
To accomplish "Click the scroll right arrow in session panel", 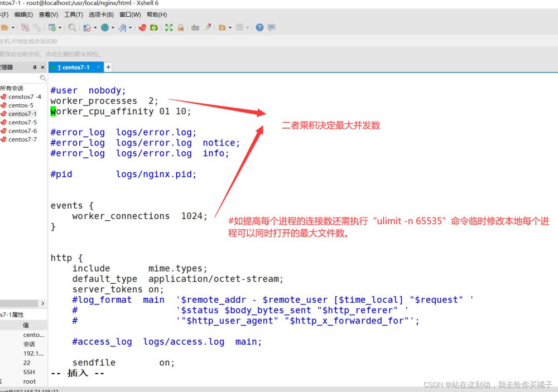I will click(43, 303).
